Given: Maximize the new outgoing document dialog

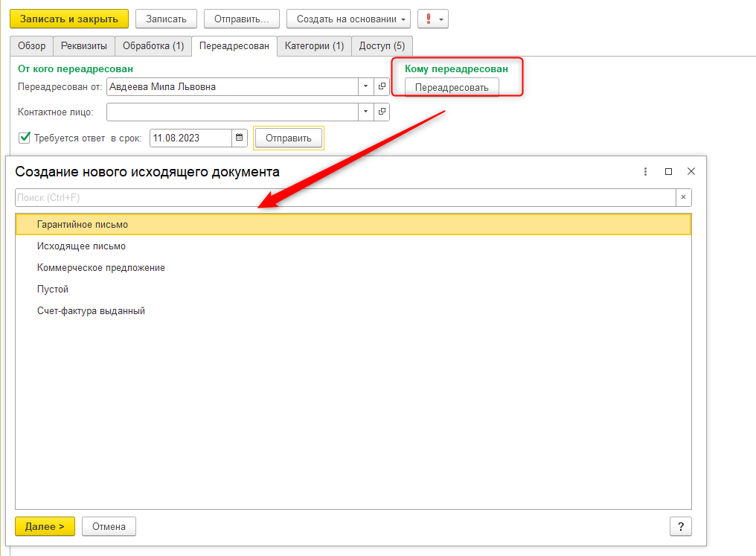Looking at the screenshot, I should (x=668, y=171).
